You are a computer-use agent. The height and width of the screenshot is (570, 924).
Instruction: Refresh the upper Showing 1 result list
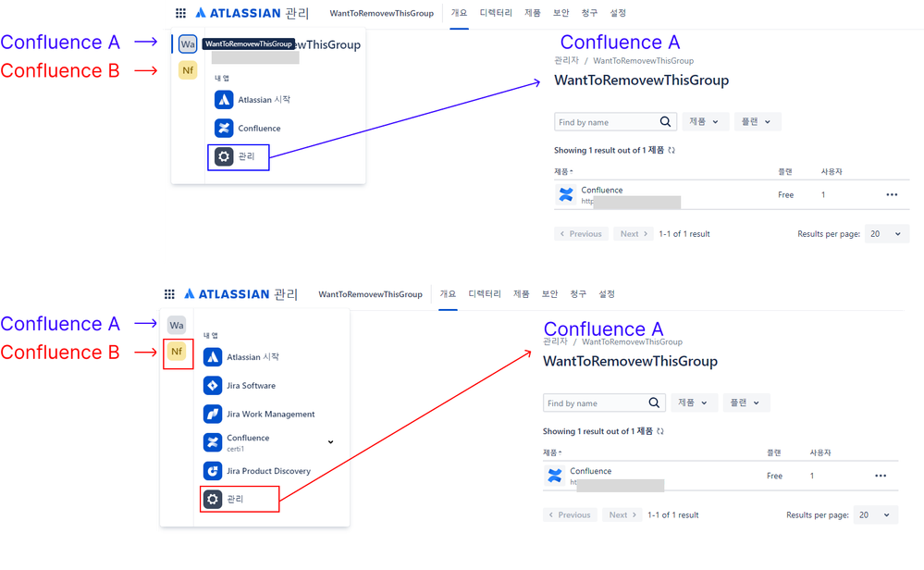point(671,150)
